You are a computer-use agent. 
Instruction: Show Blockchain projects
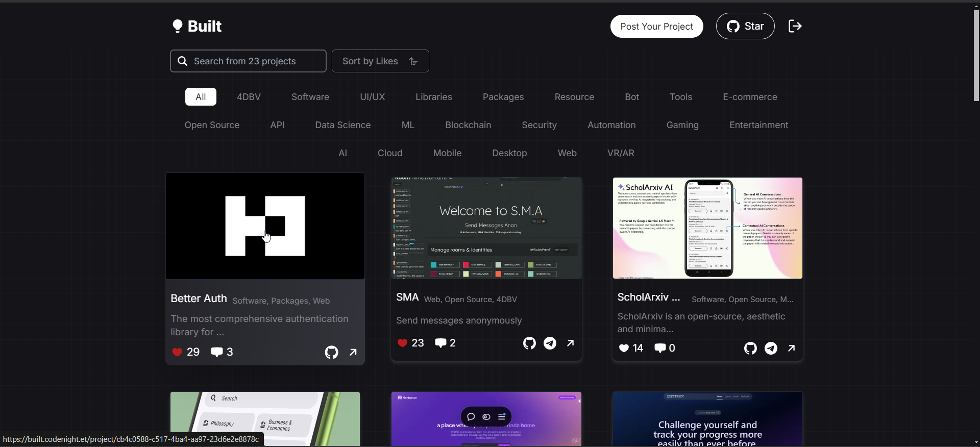click(468, 125)
